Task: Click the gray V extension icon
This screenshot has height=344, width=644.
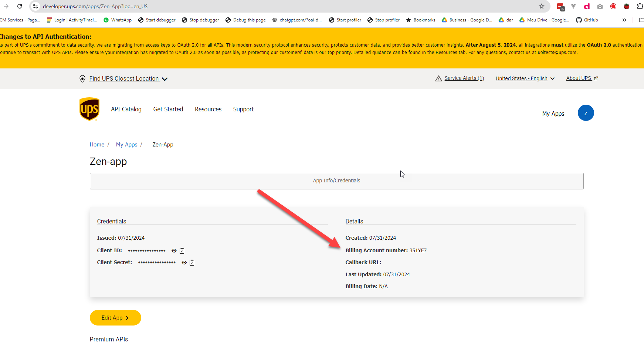Action: pyautogui.click(x=573, y=6)
